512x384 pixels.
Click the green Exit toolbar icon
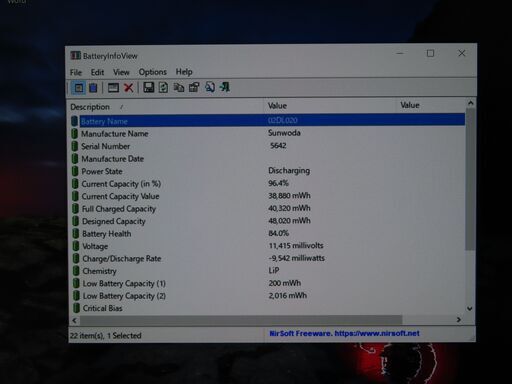(225, 87)
